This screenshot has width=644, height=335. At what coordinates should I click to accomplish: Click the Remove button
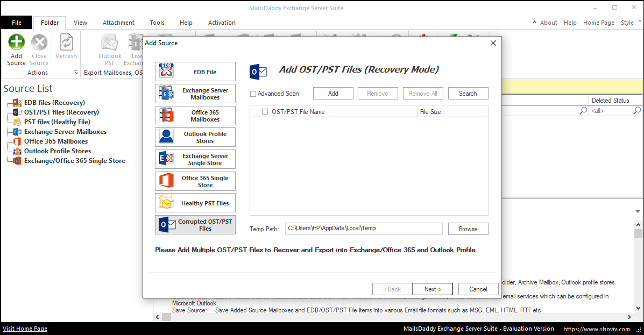coord(378,93)
